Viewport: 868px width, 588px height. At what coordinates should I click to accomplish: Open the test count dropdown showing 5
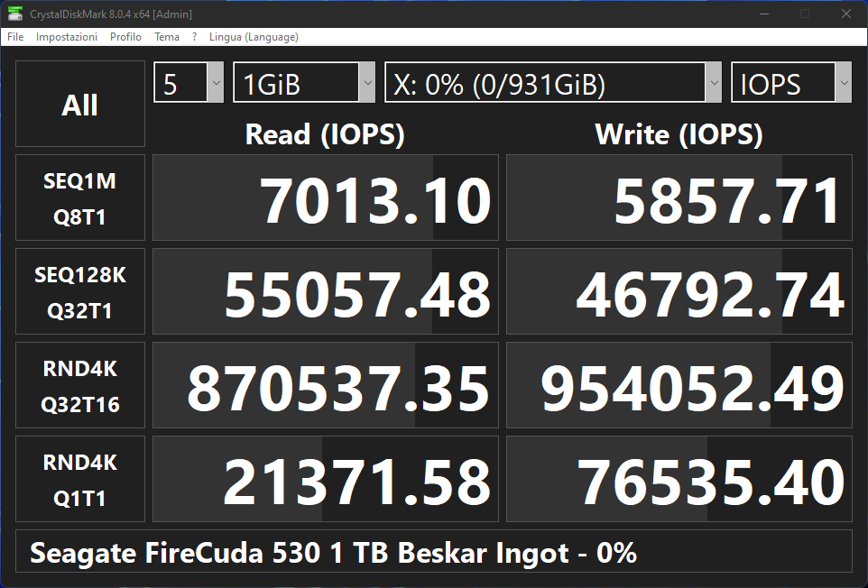pyautogui.click(x=189, y=84)
